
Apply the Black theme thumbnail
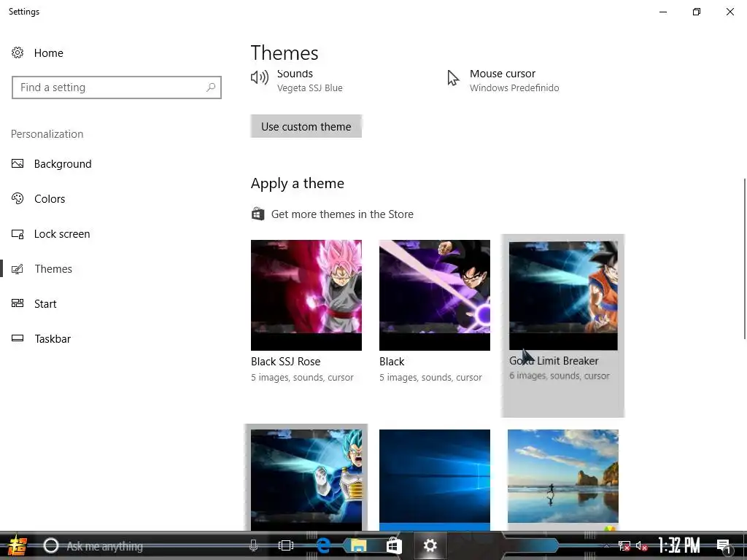(435, 295)
